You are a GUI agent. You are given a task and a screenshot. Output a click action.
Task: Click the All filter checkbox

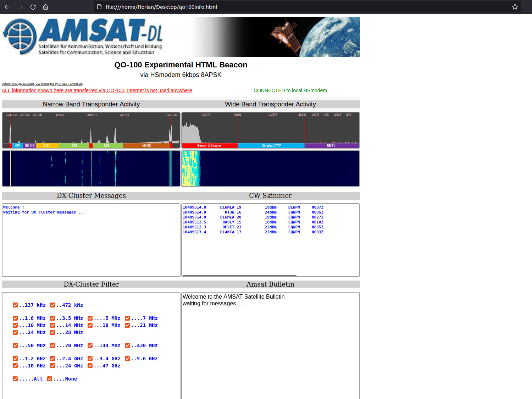point(15,379)
